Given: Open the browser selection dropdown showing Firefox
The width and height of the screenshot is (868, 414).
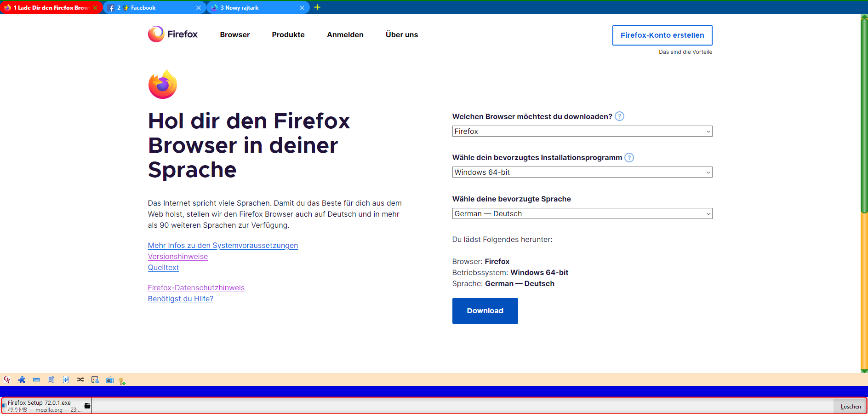Looking at the screenshot, I should (x=582, y=131).
